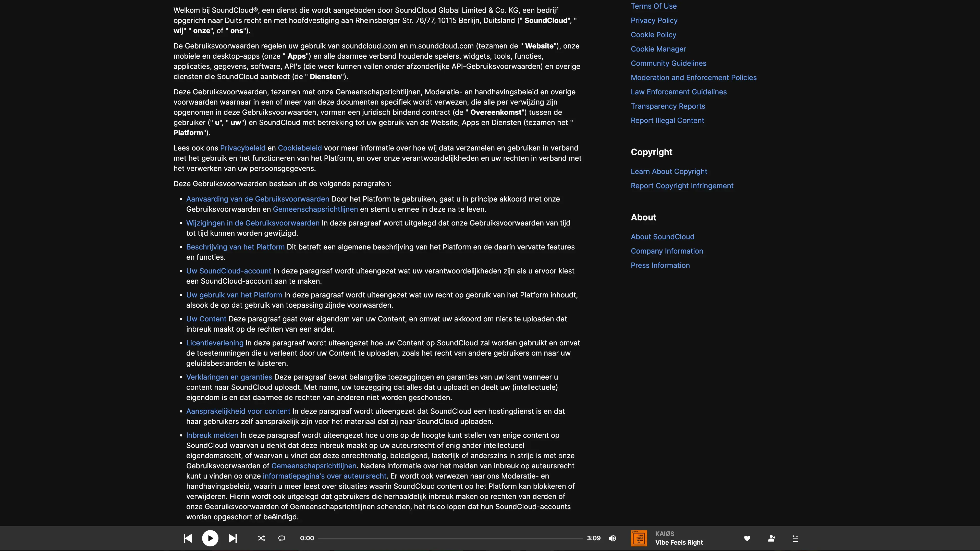Go to About SoundCloud page
Viewport: 980px width, 551px height.
click(x=662, y=236)
